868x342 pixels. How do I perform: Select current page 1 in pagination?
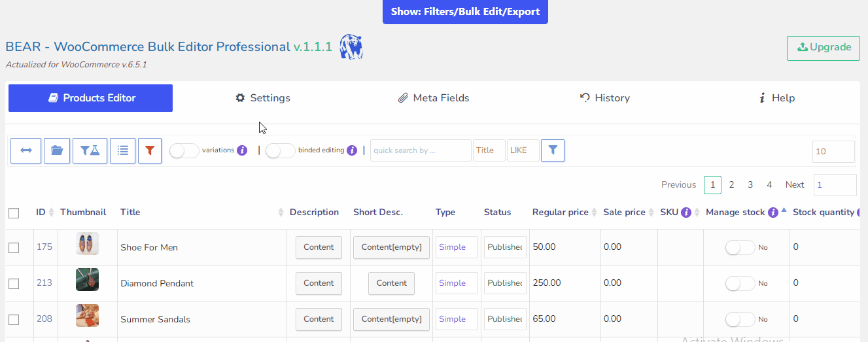click(712, 185)
